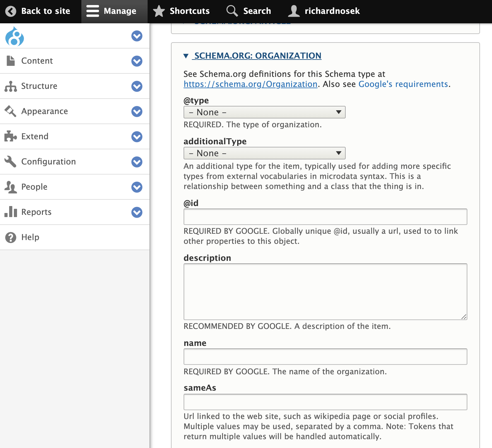The width and height of the screenshot is (492, 448).
Task: Open the @type dropdown
Action: tap(264, 112)
